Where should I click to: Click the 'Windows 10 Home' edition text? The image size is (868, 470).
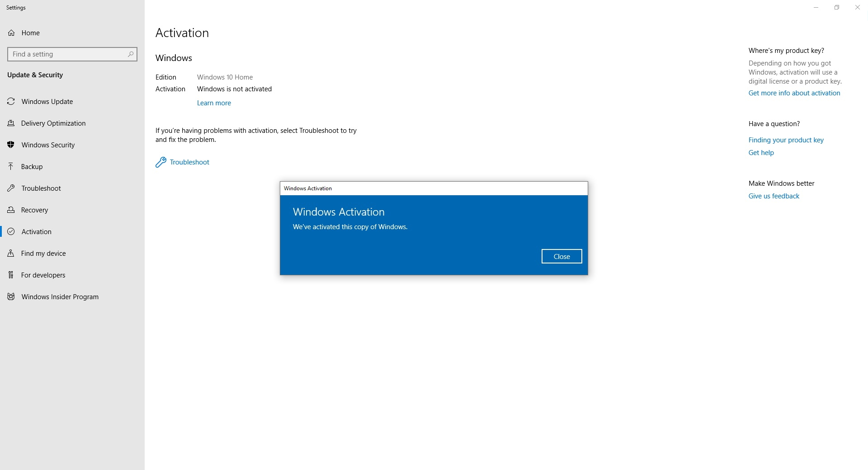[x=225, y=77]
